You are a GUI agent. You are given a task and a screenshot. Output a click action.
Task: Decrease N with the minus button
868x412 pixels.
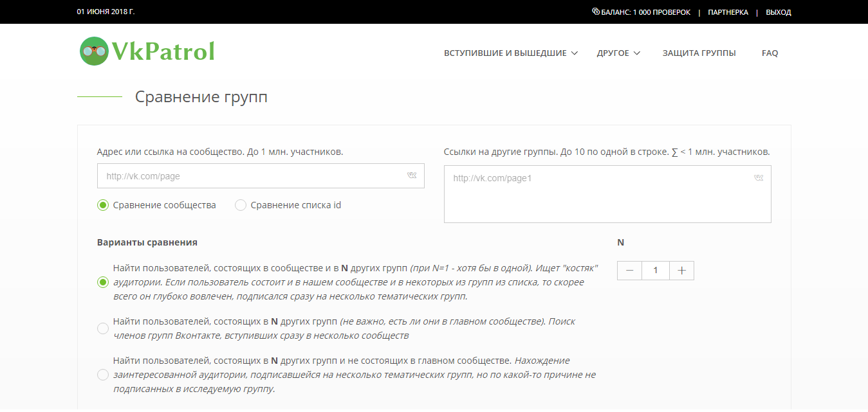click(x=630, y=271)
